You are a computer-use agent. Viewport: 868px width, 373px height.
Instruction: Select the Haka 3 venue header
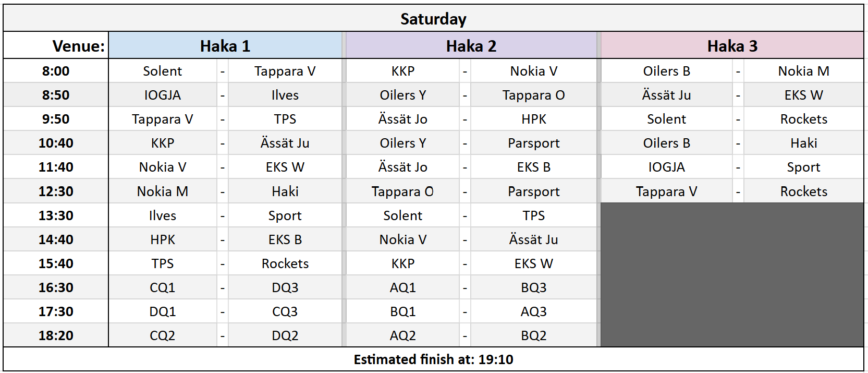point(732,46)
